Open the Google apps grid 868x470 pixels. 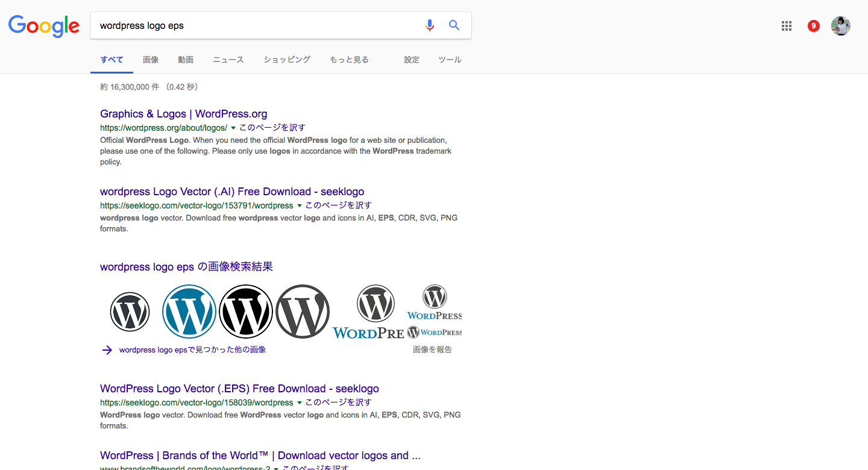[786, 26]
